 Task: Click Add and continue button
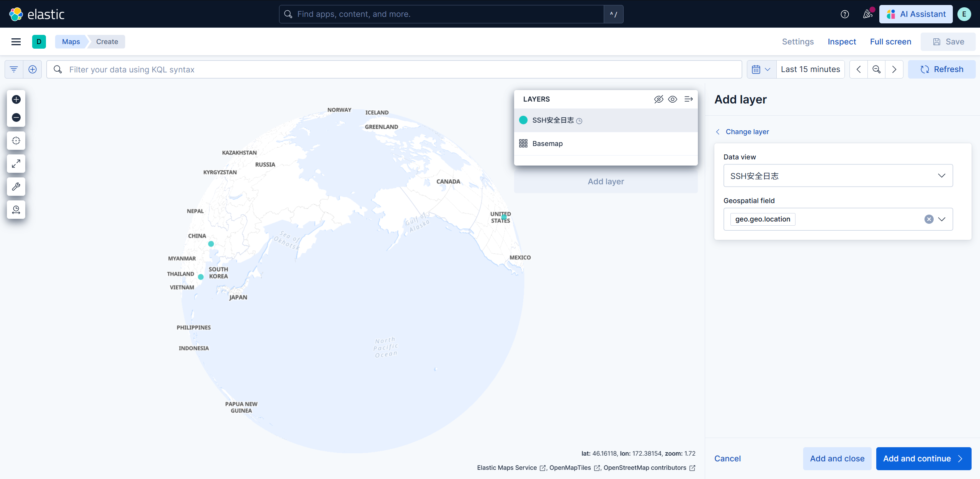coord(923,458)
